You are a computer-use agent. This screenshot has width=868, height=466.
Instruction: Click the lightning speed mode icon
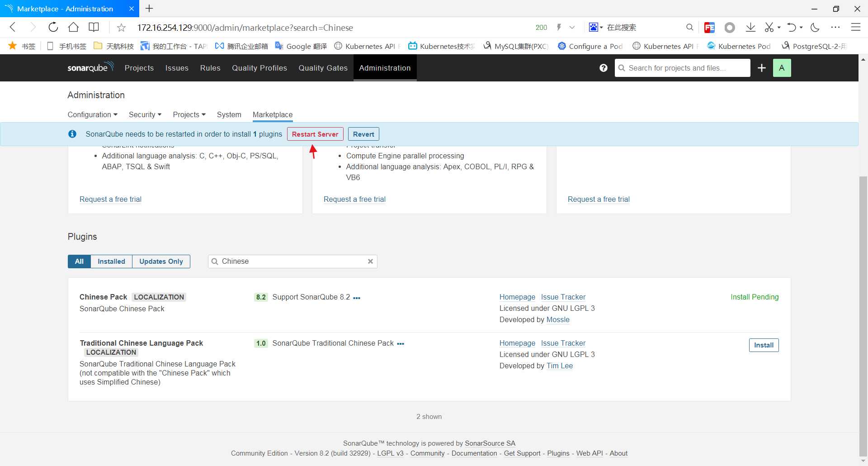tap(559, 27)
